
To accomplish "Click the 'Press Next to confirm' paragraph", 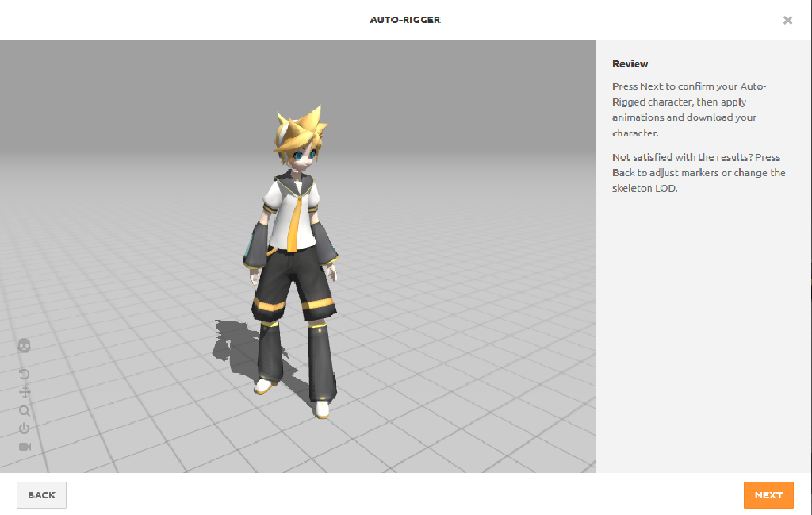I will point(688,110).
